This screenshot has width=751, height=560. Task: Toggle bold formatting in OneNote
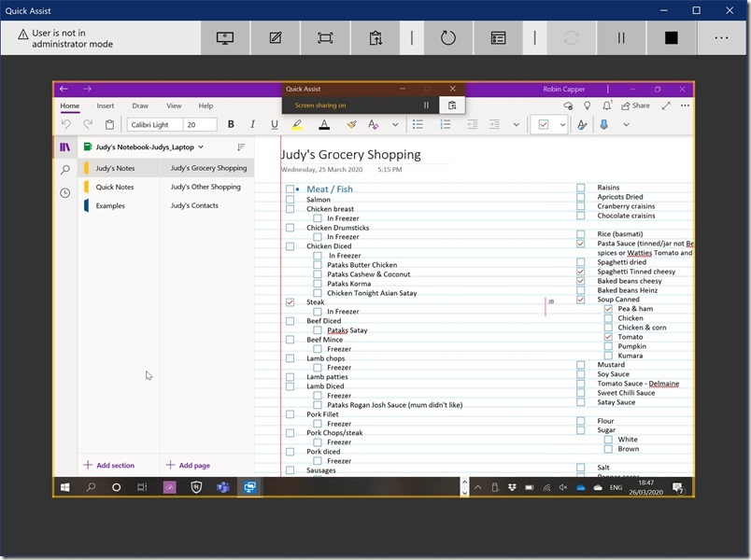point(231,124)
